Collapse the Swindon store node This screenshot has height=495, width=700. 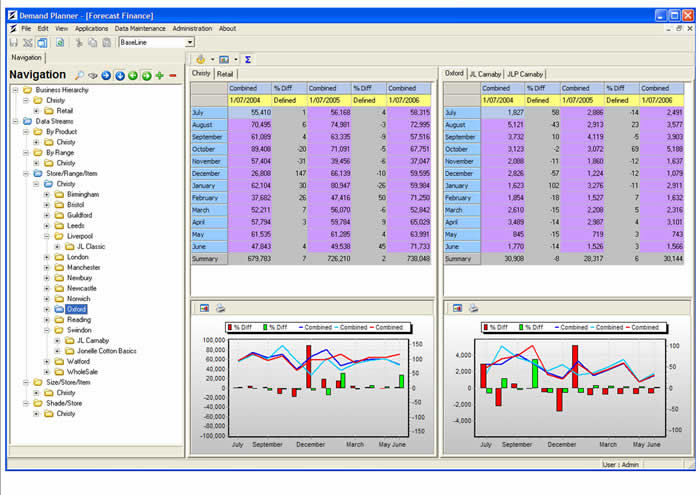coord(47,330)
